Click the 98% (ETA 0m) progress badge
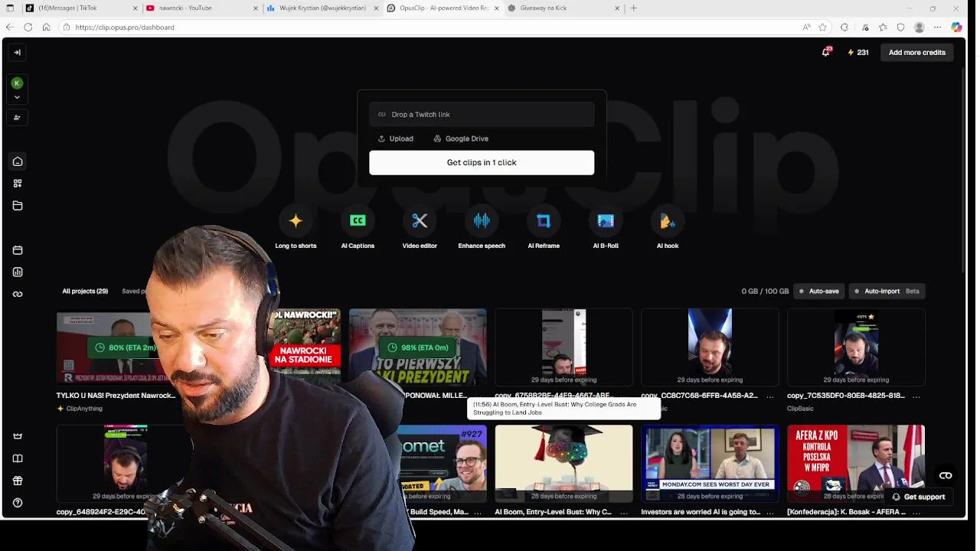Viewport: 980px width, 551px height. click(418, 347)
